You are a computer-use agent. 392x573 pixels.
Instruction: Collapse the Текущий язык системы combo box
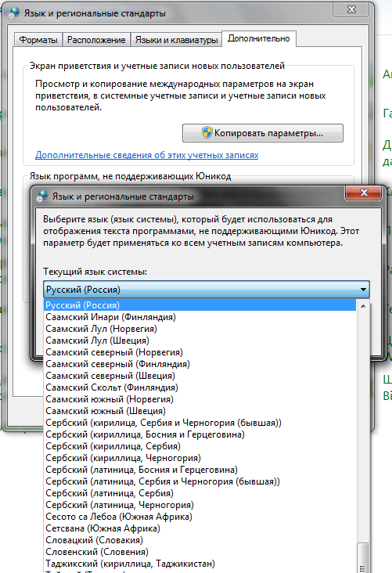tap(207, 290)
